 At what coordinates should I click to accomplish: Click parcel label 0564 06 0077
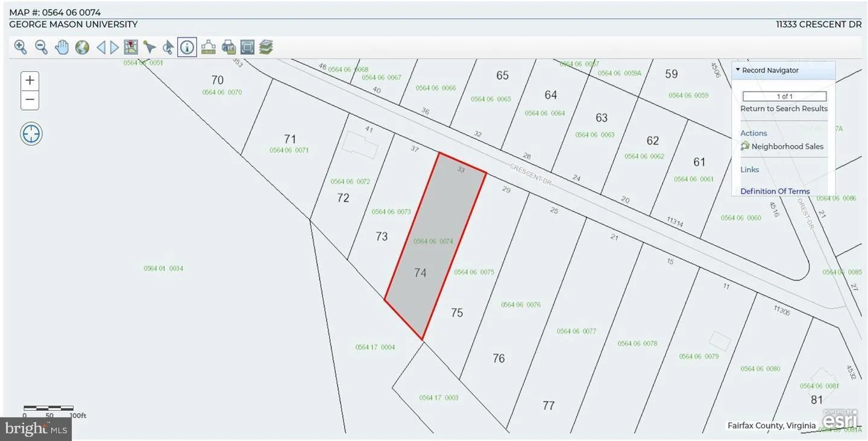pyautogui.click(x=576, y=331)
